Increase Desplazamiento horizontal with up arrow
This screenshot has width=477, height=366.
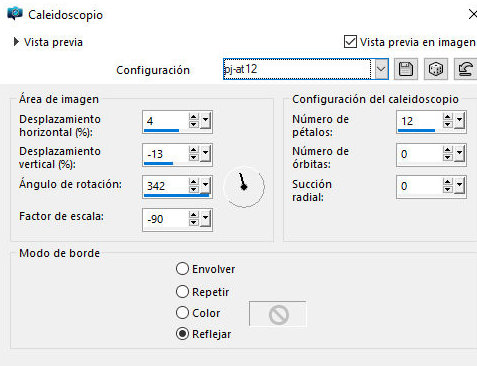point(194,117)
